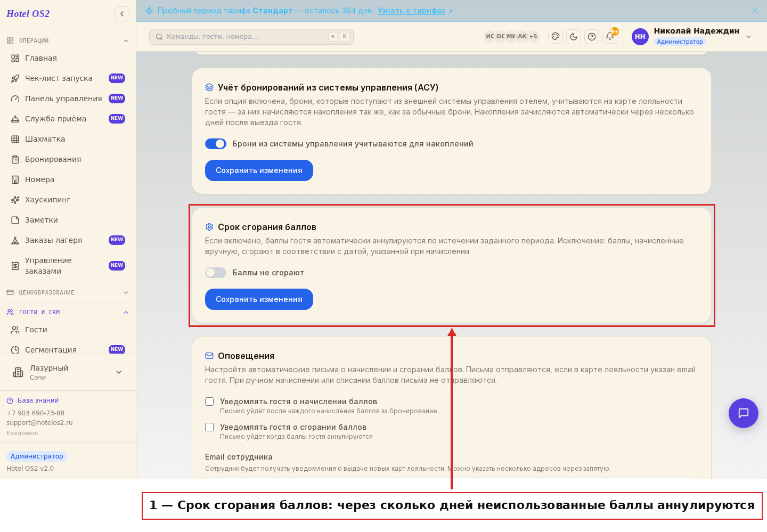Go to Шахматка in the sidebar
767x532 pixels.
click(x=68, y=139)
